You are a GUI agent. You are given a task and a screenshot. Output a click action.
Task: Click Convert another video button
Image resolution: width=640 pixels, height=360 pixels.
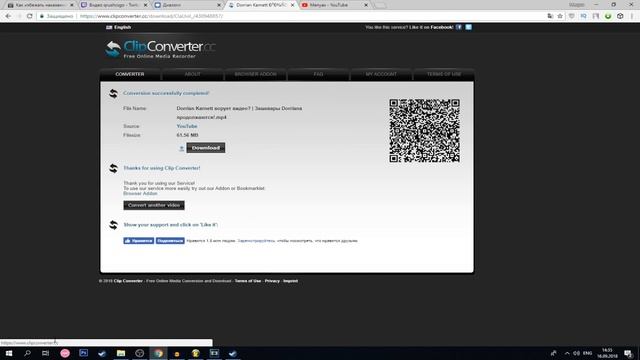coord(154,205)
